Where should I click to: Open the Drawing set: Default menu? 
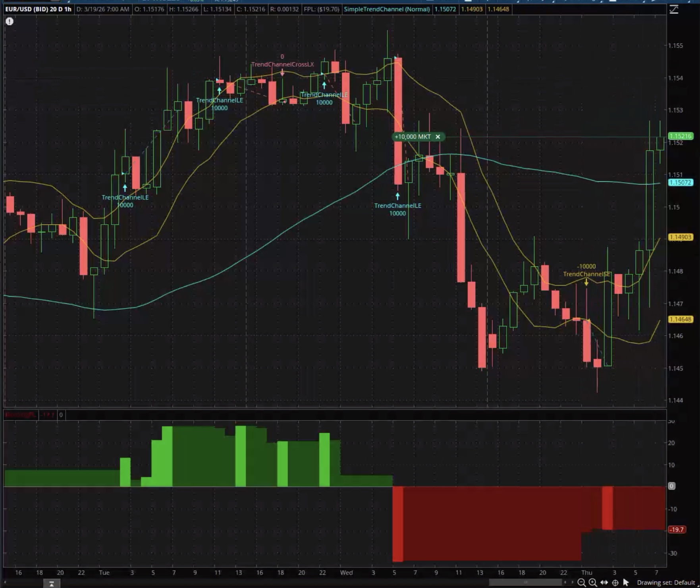(665, 582)
